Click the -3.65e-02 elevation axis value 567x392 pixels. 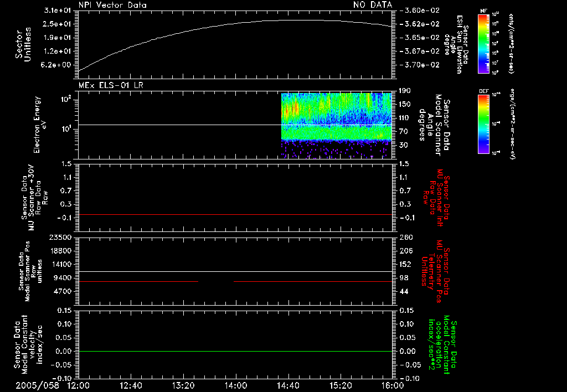420,38
